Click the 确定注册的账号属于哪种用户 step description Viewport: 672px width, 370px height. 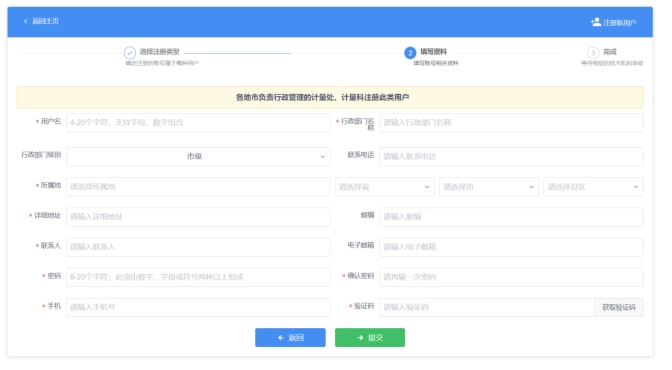pyautogui.click(x=162, y=63)
